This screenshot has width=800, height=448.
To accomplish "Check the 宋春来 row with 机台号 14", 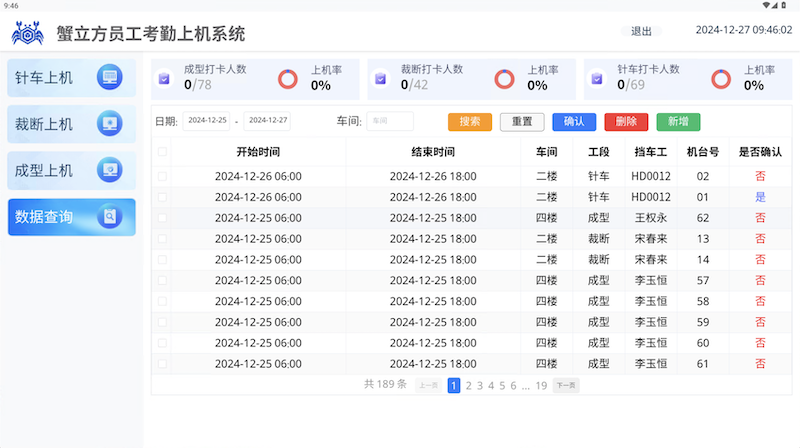I will click(162, 260).
